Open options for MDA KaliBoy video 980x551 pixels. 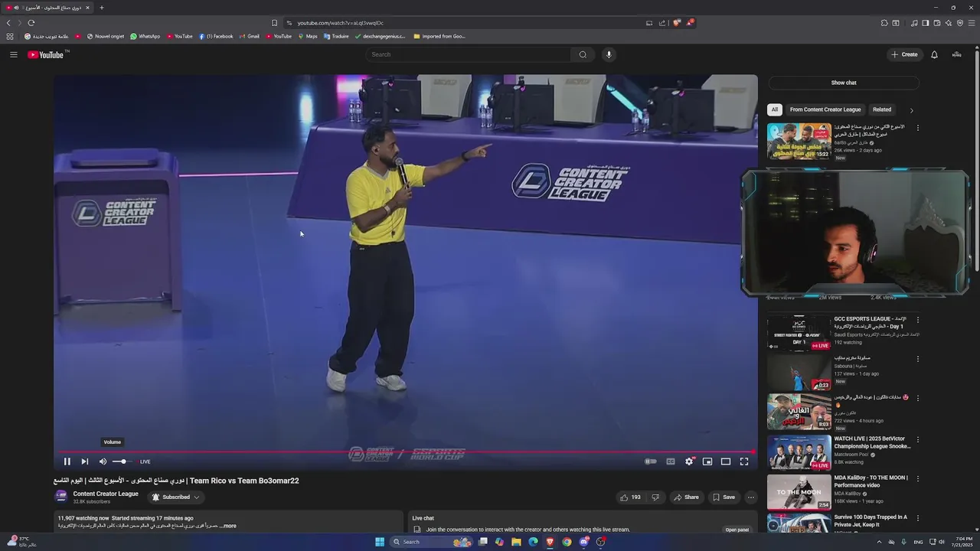917,478
